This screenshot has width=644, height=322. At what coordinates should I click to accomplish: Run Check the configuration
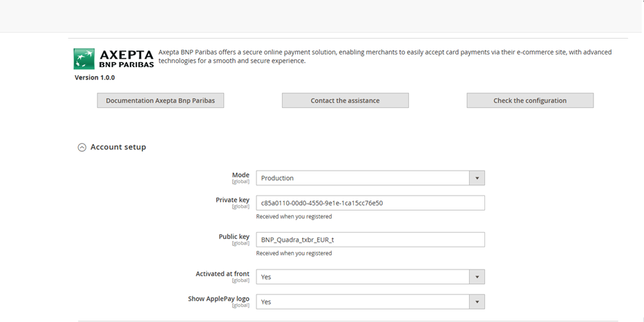tap(529, 100)
